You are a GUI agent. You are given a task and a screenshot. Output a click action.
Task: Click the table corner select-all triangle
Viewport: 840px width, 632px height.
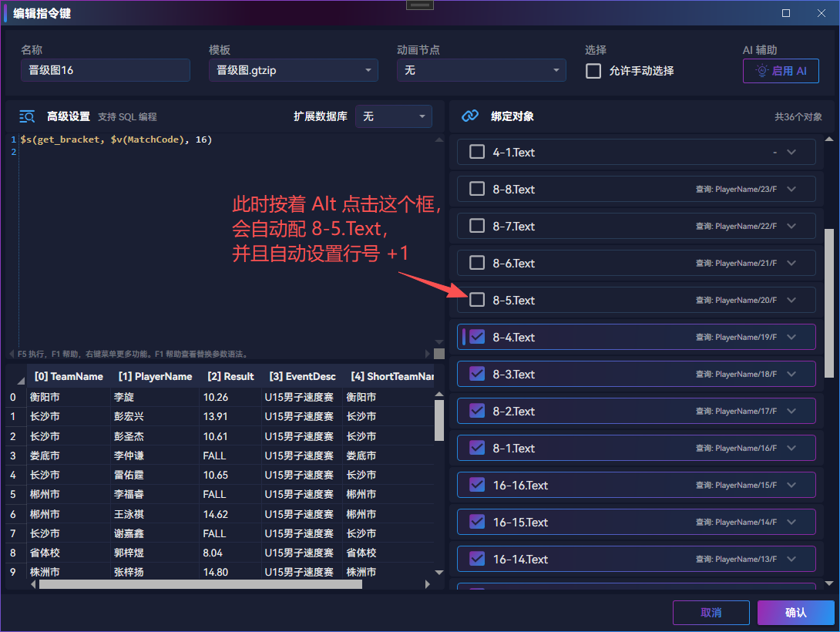coord(21,381)
